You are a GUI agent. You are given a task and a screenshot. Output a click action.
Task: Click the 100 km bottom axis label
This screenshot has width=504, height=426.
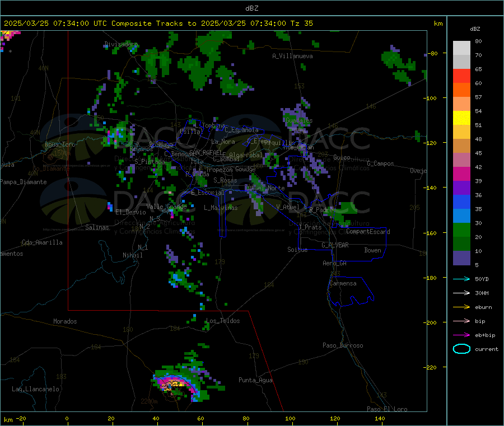click(x=290, y=418)
